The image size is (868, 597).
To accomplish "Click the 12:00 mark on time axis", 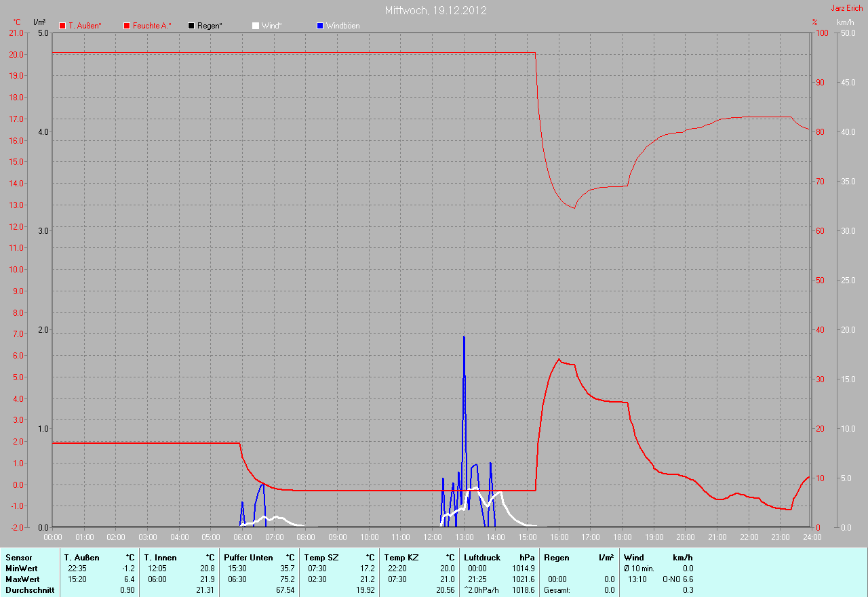I will [x=433, y=537].
